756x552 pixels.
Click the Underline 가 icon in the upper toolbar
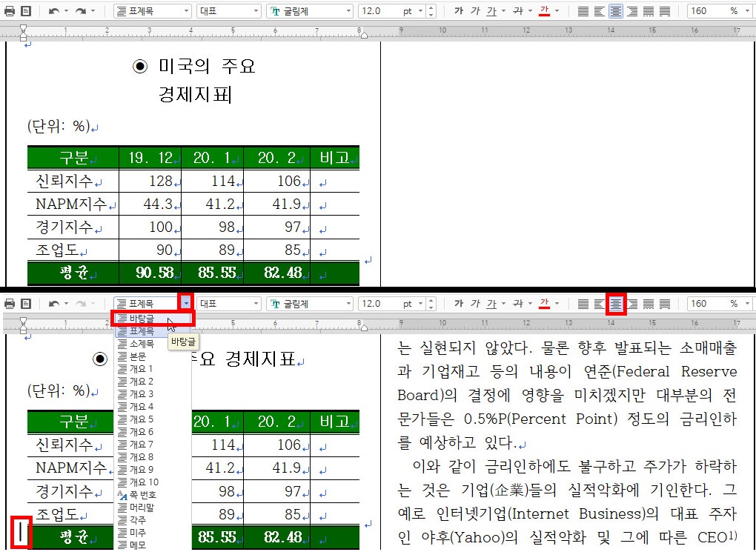click(x=491, y=10)
